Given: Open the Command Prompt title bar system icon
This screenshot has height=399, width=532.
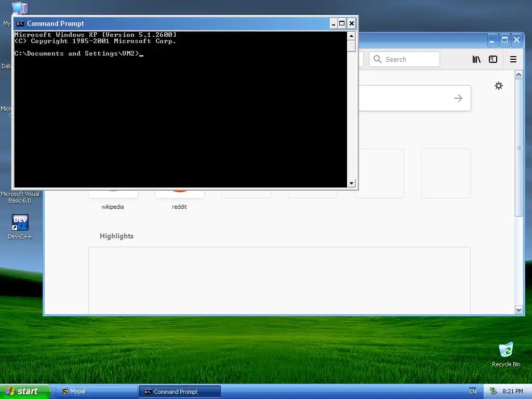Looking at the screenshot, I should click(20, 23).
